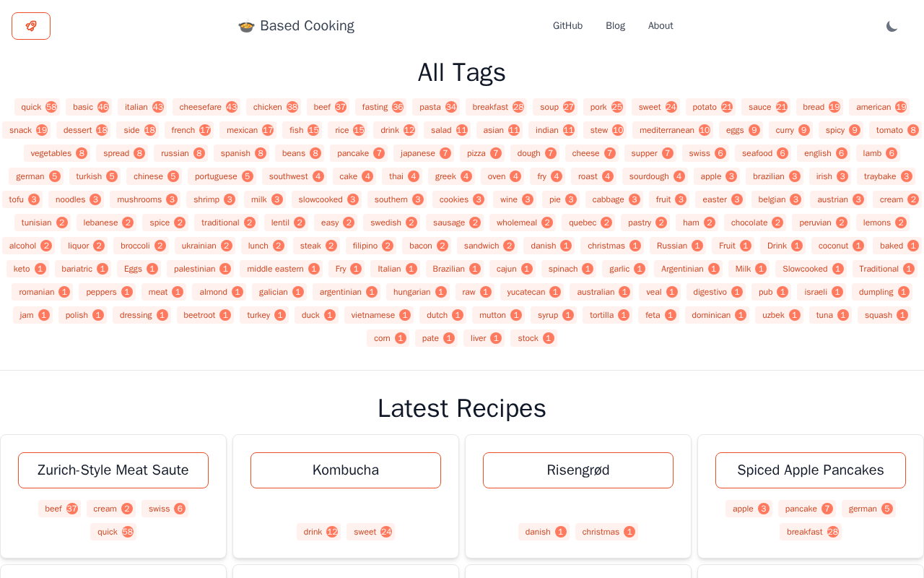Click the Based Cooking pot logo
The height and width of the screenshot is (578, 924).
click(247, 26)
